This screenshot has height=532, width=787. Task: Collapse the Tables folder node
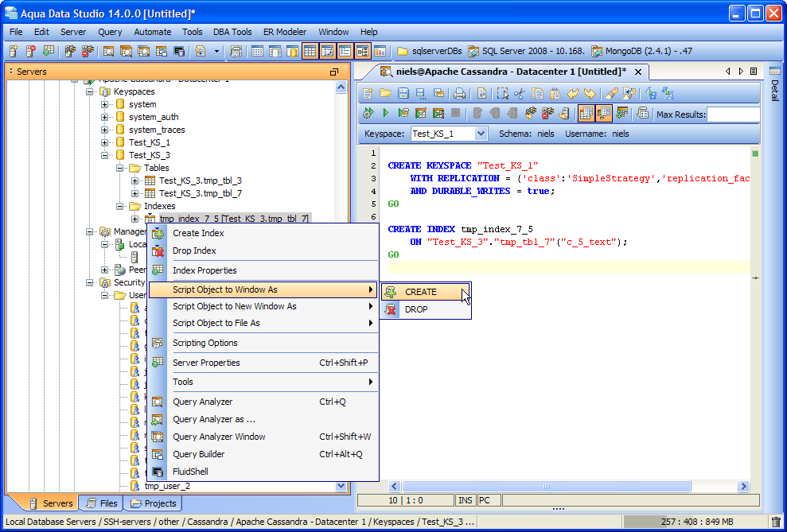pos(119,168)
